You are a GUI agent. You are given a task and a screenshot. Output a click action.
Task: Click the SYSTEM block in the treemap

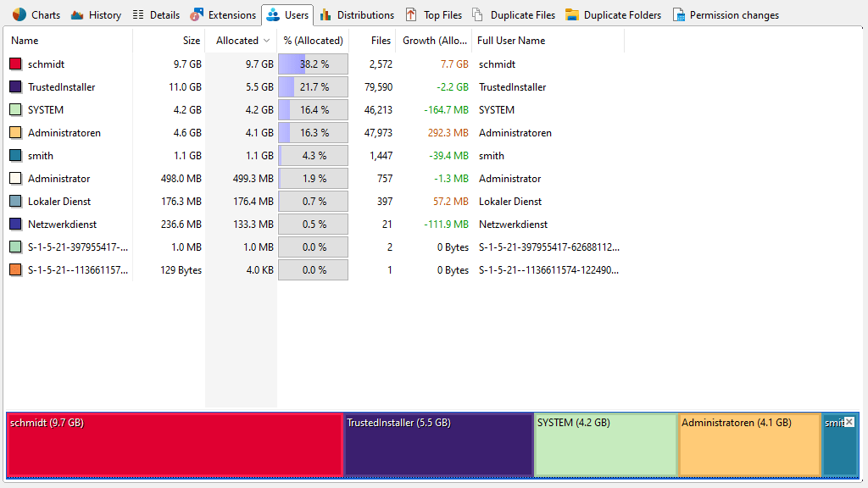click(605, 445)
